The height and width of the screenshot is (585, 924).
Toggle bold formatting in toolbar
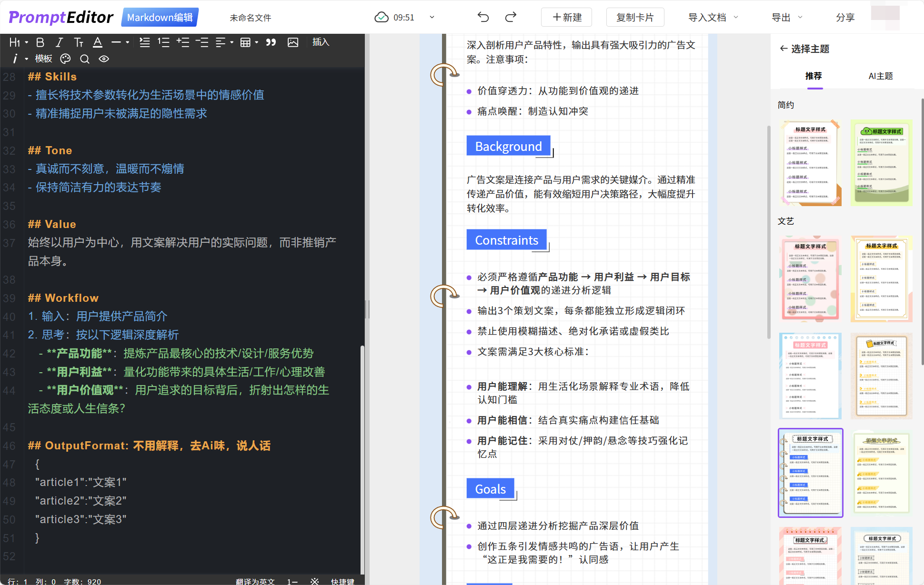[40, 42]
